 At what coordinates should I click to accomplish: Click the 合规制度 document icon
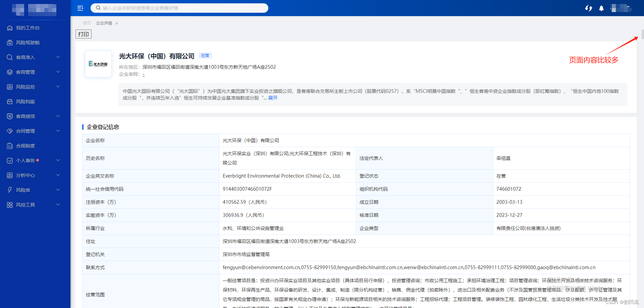(10, 146)
